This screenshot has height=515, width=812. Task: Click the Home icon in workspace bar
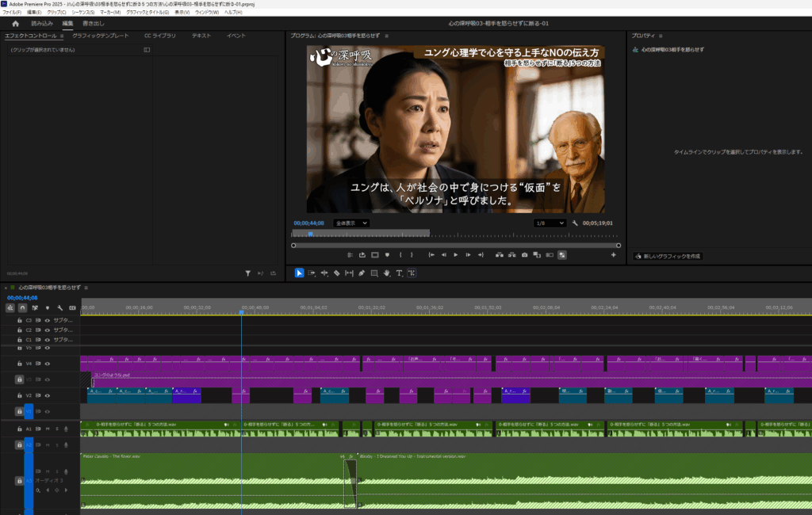[x=15, y=24]
